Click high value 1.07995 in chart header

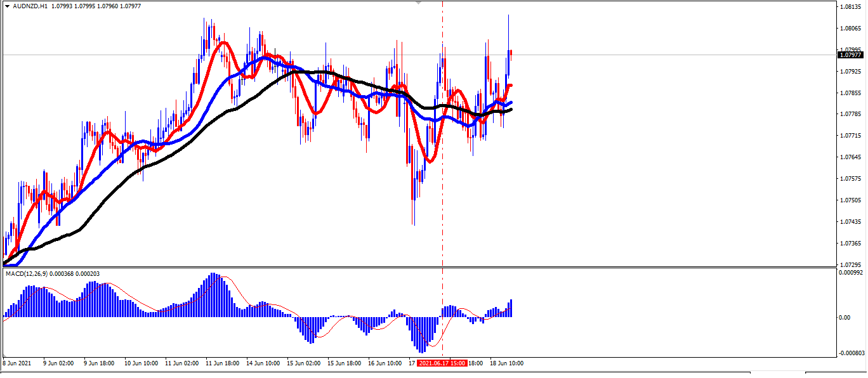(84, 6)
